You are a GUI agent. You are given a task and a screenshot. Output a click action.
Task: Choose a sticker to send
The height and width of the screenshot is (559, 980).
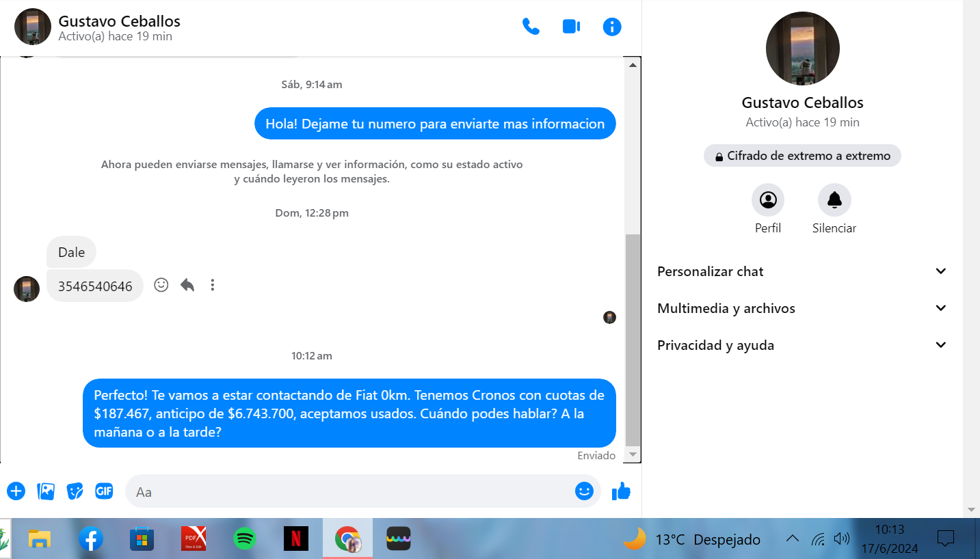pos(75,491)
